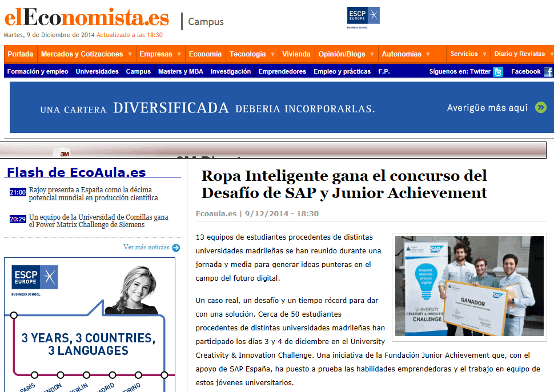The height and width of the screenshot is (392, 554).
Task: Click Síguenos en: Twitter link
Action: pyautogui.click(x=460, y=71)
